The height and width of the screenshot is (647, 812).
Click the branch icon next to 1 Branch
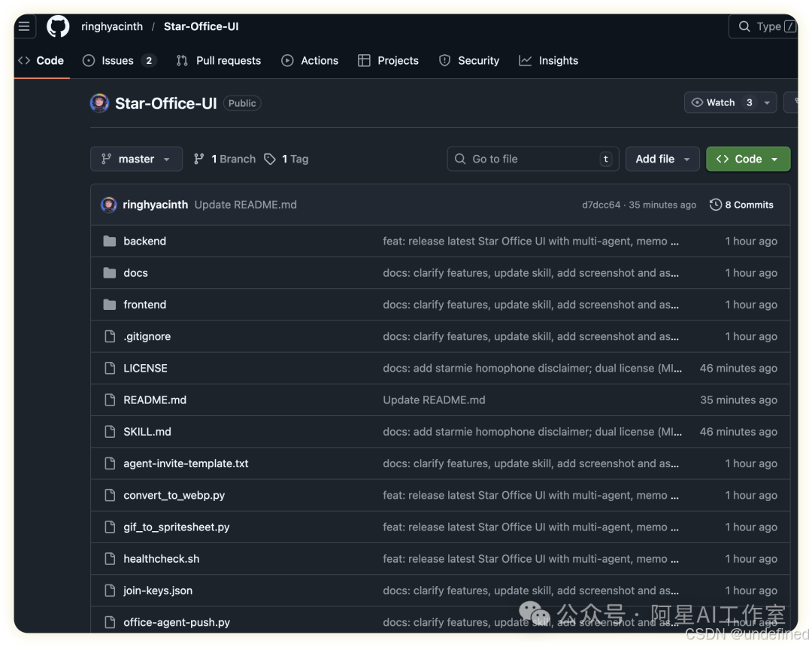coord(198,159)
